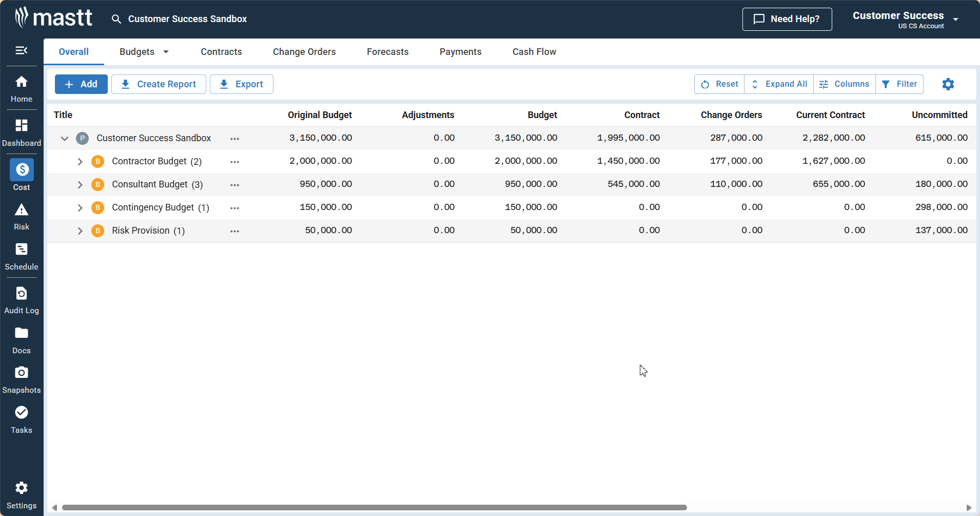Viewport: 980px width, 516px height.
Task: Click Expand All button
Action: pyautogui.click(x=779, y=84)
